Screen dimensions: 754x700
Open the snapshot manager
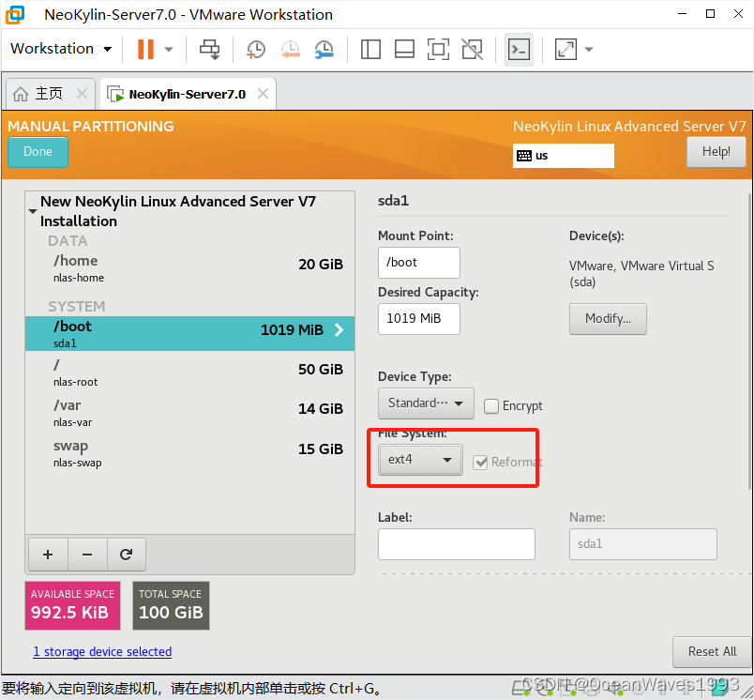coord(324,49)
